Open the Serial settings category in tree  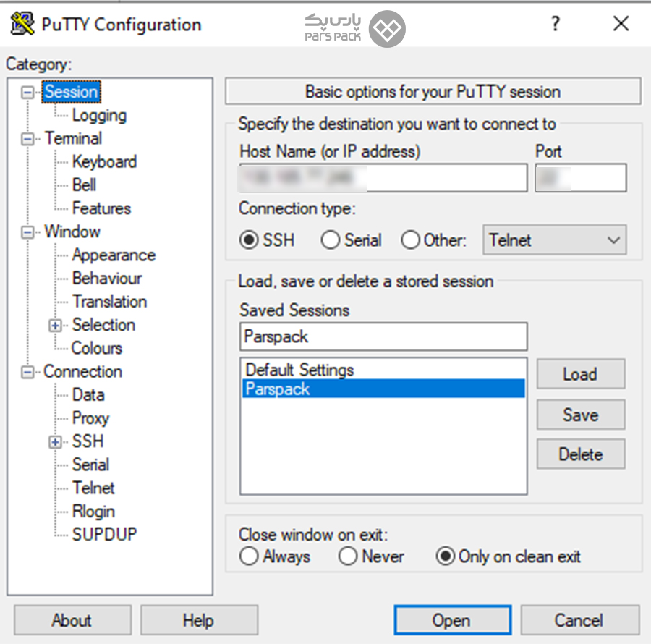click(90, 465)
